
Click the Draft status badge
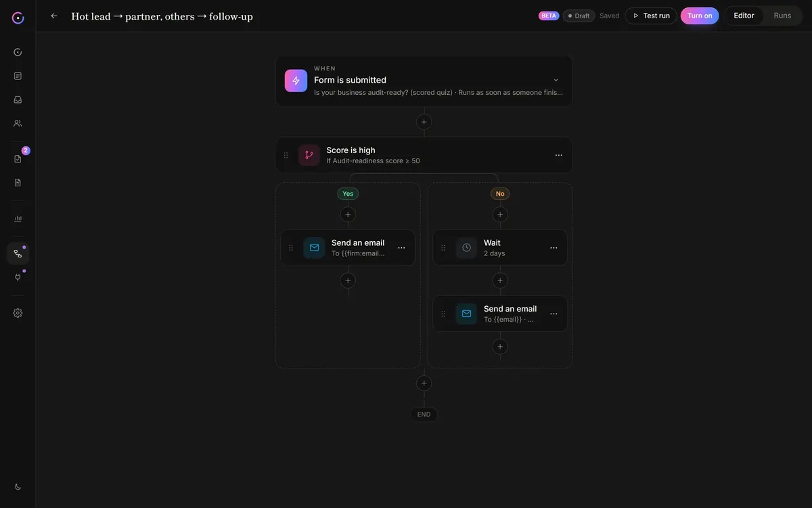(579, 16)
